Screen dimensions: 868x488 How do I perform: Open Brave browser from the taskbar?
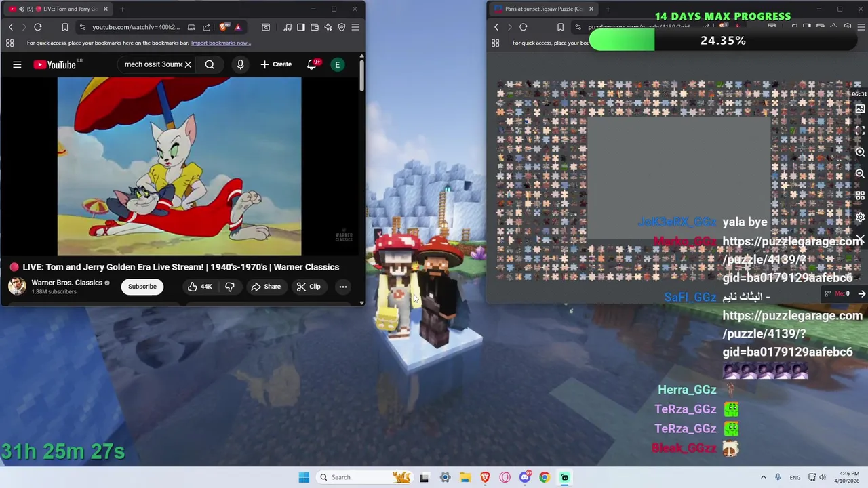coord(485,477)
